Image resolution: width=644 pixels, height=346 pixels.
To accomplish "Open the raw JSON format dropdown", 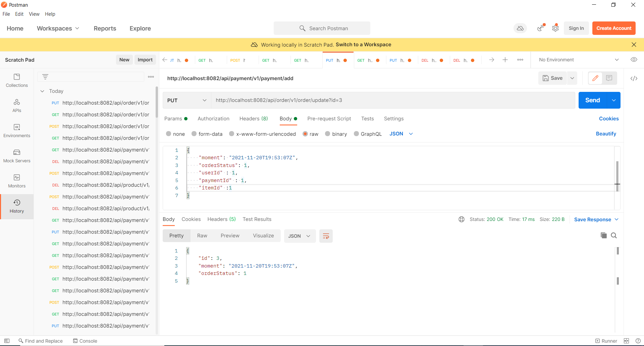I will (x=401, y=134).
